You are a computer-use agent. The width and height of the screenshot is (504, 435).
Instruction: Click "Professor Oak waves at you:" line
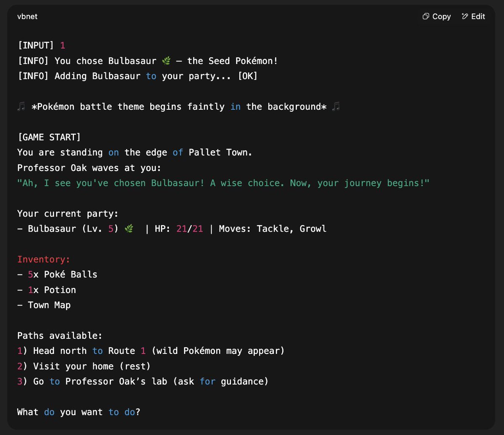pyautogui.click(x=89, y=168)
